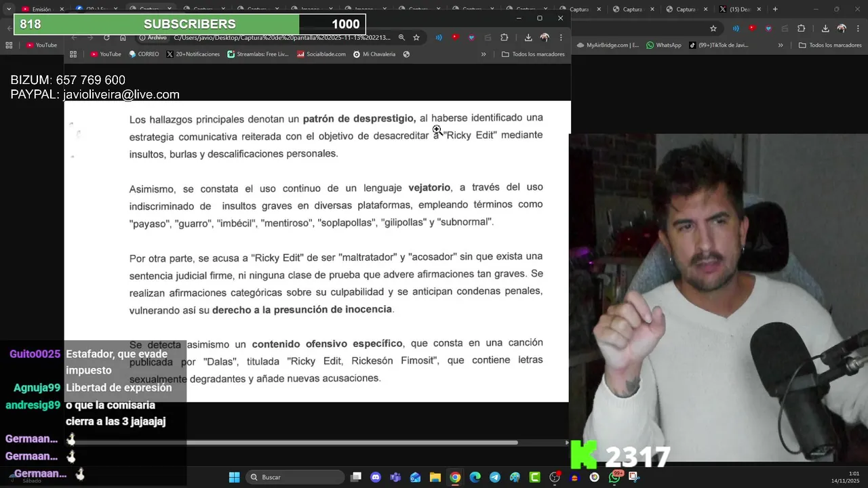The width and height of the screenshot is (868, 488).
Task: Click the zoom magnifier icon in the address bar
Action: coord(401,38)
